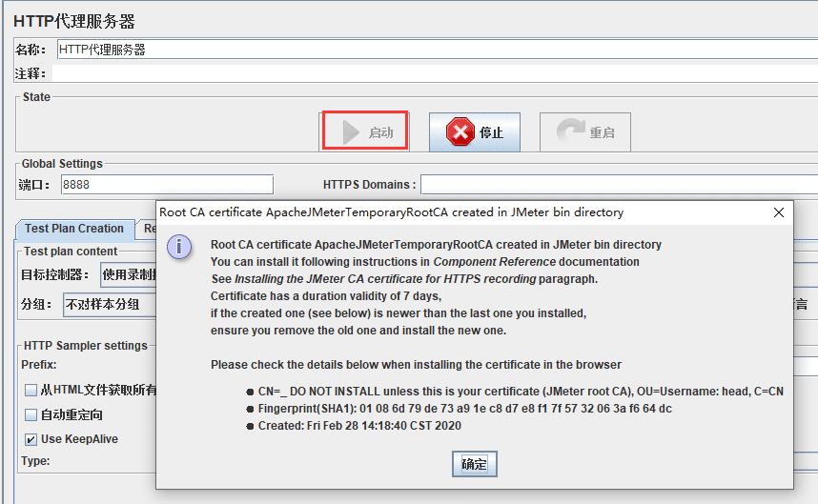Click the 端口 port field 8888

[167, 185]
